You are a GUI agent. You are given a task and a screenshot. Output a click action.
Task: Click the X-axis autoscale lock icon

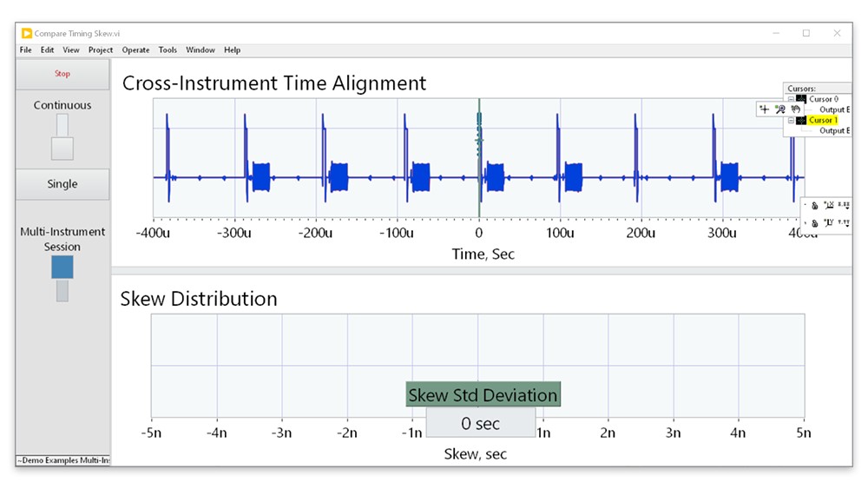(814, 205)
